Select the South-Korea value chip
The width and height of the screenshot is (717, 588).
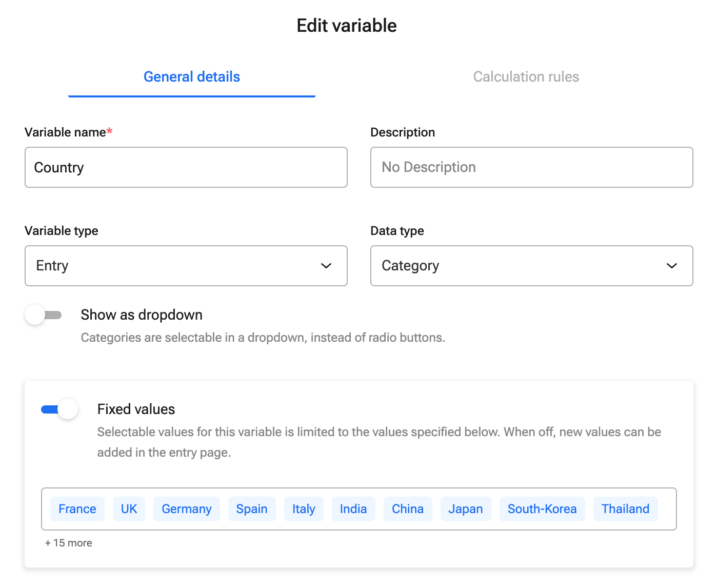tap(542, 509)
